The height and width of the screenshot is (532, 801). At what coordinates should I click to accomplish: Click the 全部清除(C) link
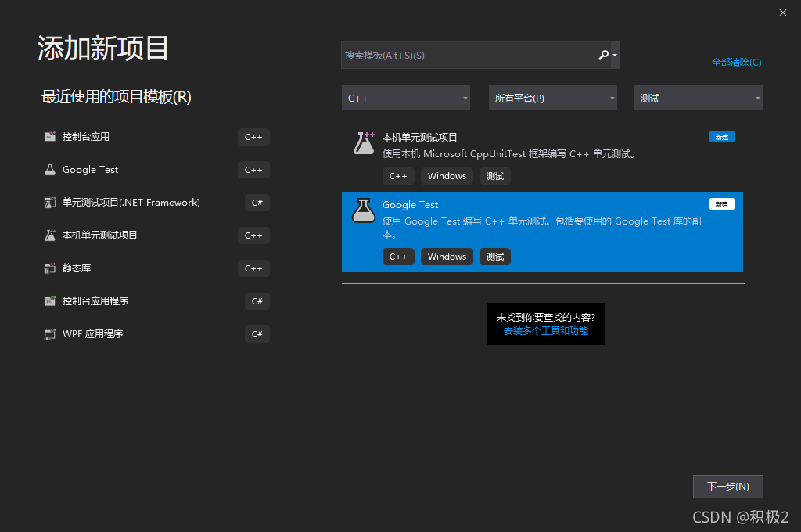tap(736, 63)
